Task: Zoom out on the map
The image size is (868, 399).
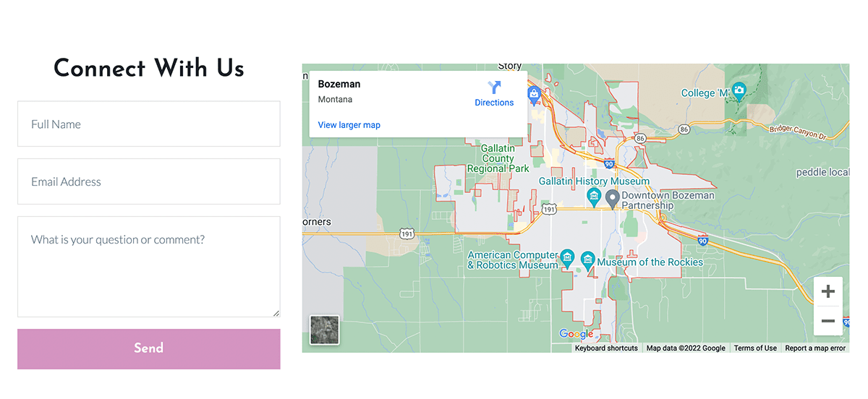Action: point(828,321)
